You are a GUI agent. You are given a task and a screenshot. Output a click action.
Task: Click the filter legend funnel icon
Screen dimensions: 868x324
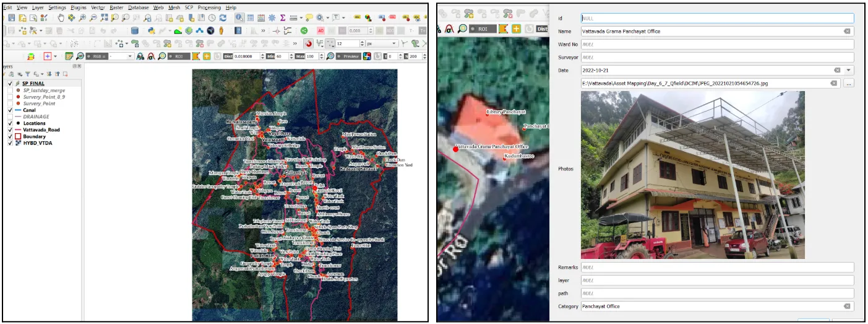pos(27,74)
